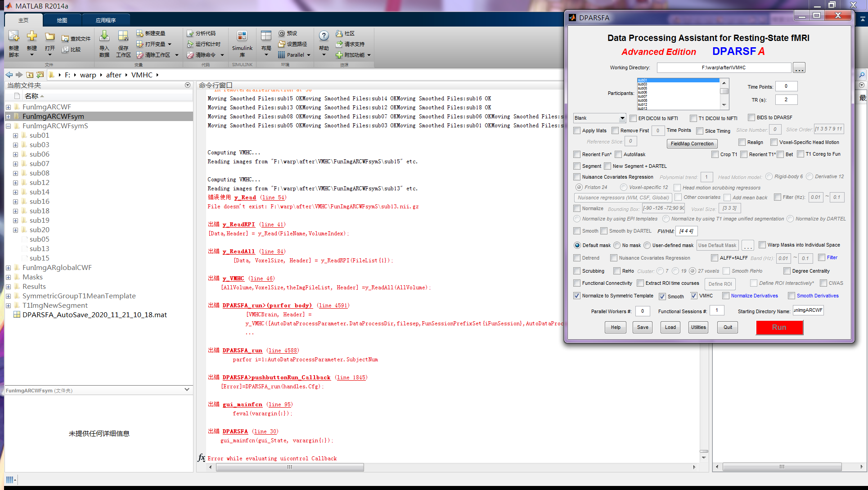Viewport: 868px width, 490px height.
Task: Click the Clear Workspace icon
Action: coord(140,55)
